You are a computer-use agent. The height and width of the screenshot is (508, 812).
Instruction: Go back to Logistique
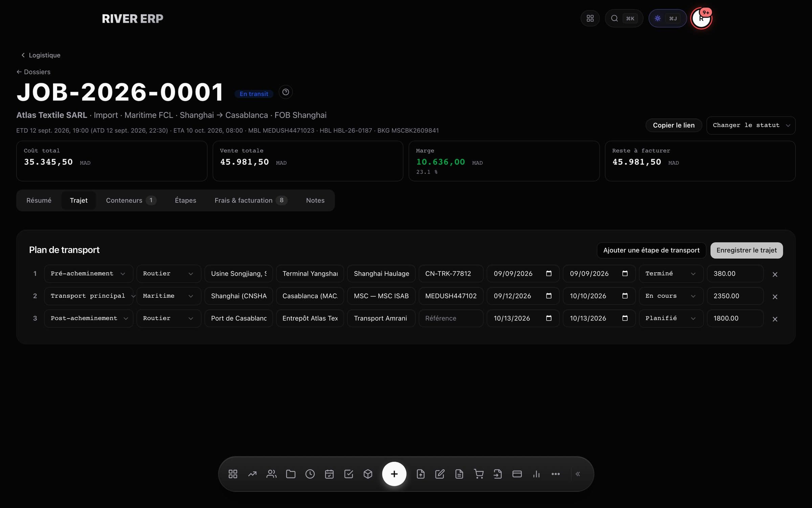coord(41,55)
